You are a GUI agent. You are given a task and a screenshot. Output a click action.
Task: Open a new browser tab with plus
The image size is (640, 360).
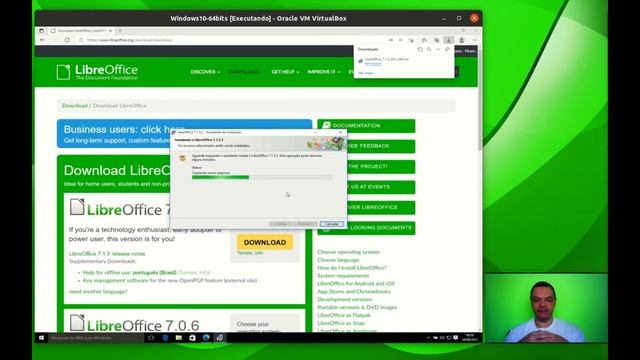(x=120, y=31)
